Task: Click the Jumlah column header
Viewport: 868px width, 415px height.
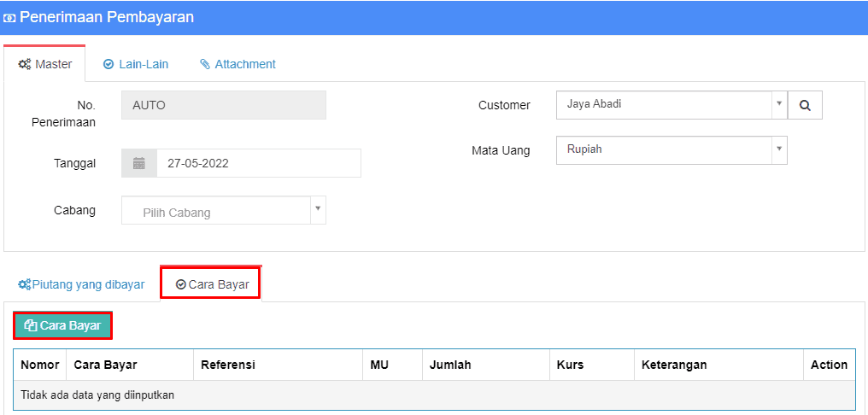Action: (x=449, y=365)
